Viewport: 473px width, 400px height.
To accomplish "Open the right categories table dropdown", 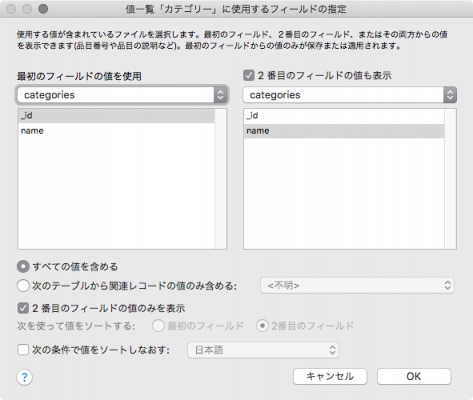I will click(x=350, y=95).
